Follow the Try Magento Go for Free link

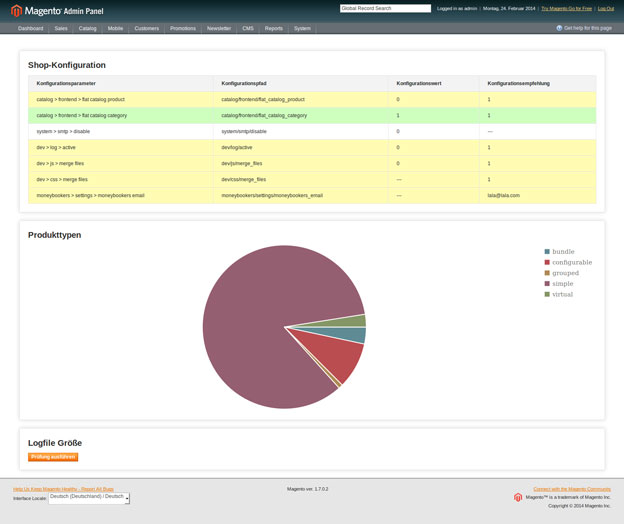566,8
